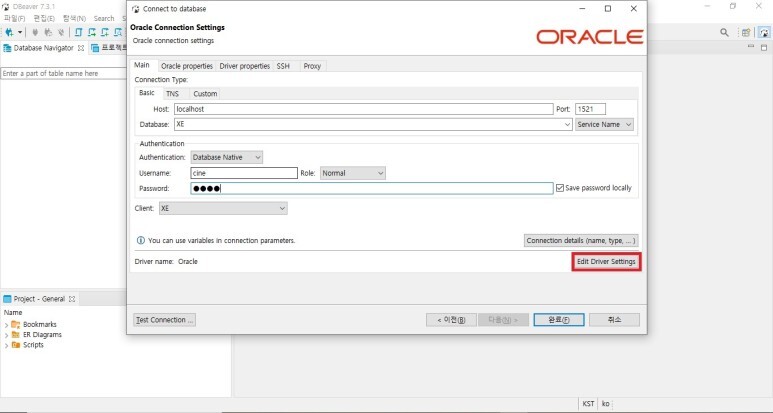The height and width of the screenshot is (413, 773).
Task: Click the 완료(F) finish button
Action: coord(559,320)
